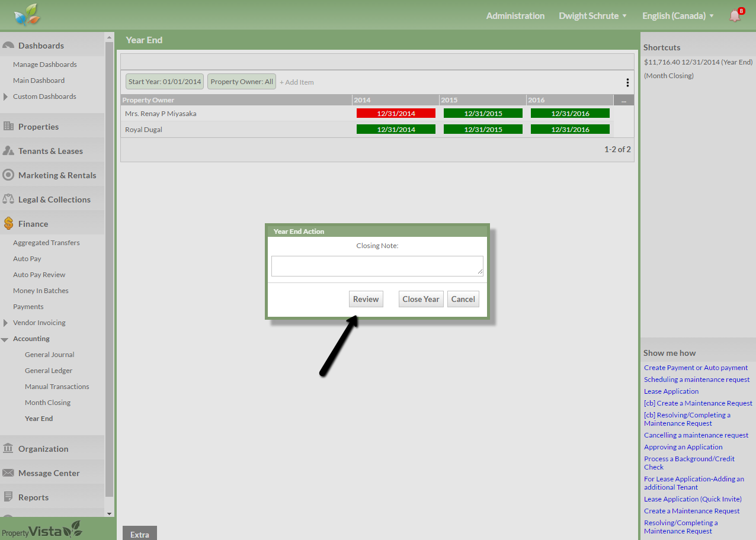Open Legal & Collections scales section

[9, 200]
